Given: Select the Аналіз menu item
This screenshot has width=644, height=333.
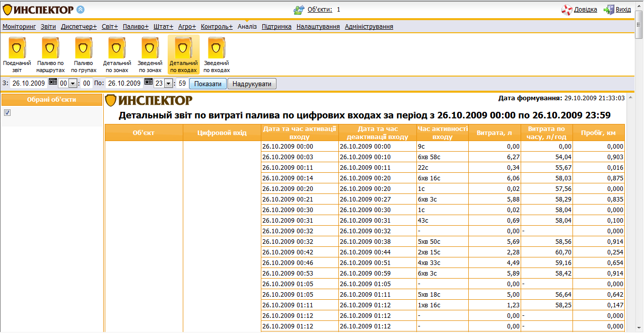Looking at the screenshot, I should point(247,27).
